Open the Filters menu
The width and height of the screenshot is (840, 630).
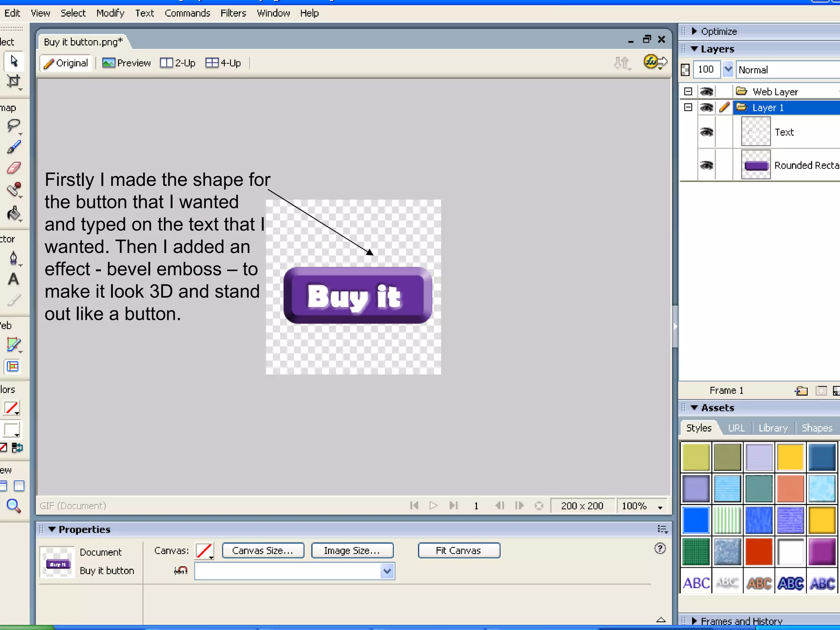click(x=233, y=13)
